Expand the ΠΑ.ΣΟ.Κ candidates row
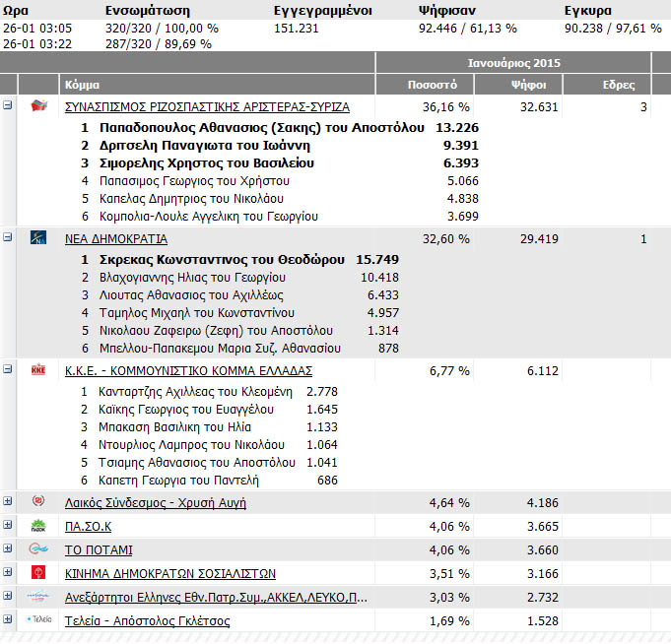 [8, 525]
